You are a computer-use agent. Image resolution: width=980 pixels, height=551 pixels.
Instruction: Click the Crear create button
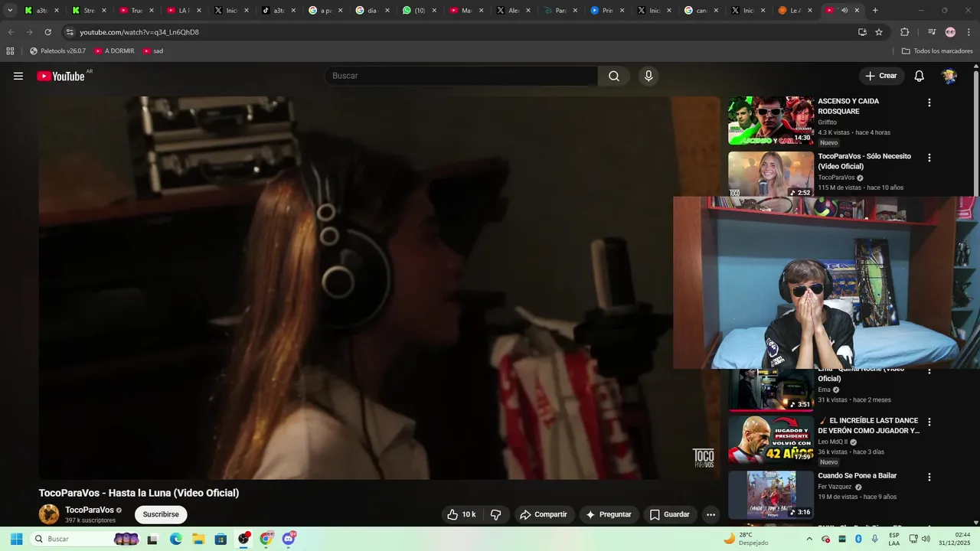881,76
